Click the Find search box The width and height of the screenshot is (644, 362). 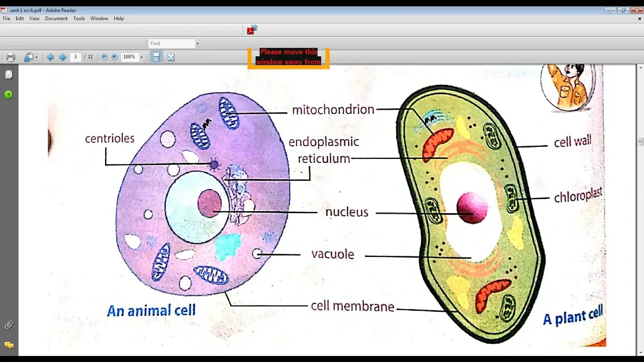(171, 43)
